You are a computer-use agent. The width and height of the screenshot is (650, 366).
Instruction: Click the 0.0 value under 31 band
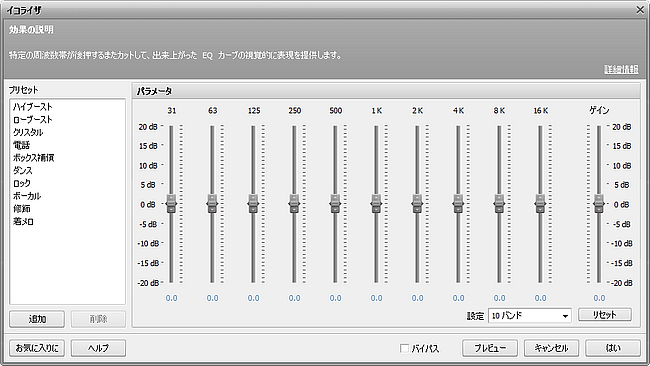pyautogui.click(x=171, y=298)
